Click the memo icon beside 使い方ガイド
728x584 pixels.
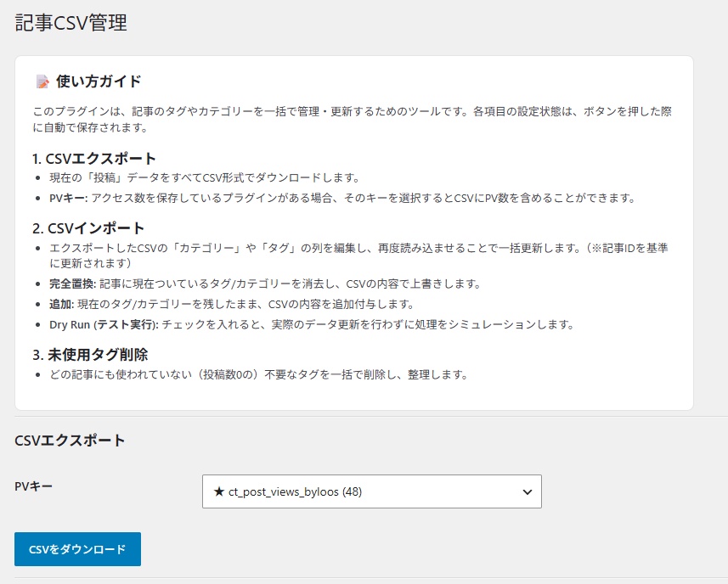pos(42,81)
